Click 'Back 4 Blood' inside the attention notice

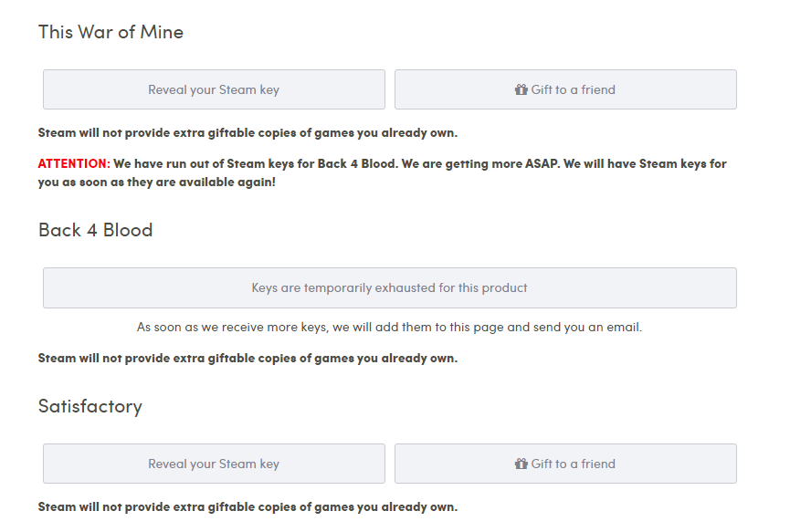point(356,163)
